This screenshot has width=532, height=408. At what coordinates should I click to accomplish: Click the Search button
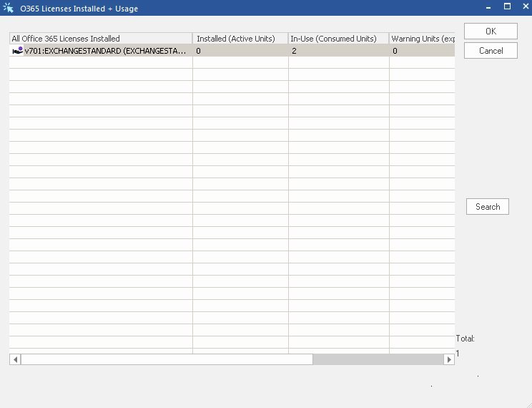click(488, 207)
